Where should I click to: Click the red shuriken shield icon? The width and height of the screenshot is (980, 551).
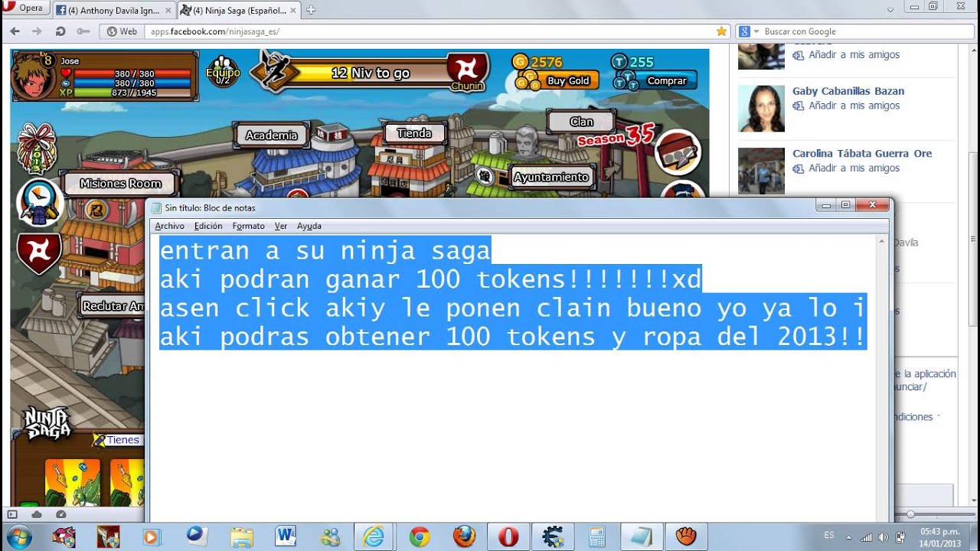point(38,254)
